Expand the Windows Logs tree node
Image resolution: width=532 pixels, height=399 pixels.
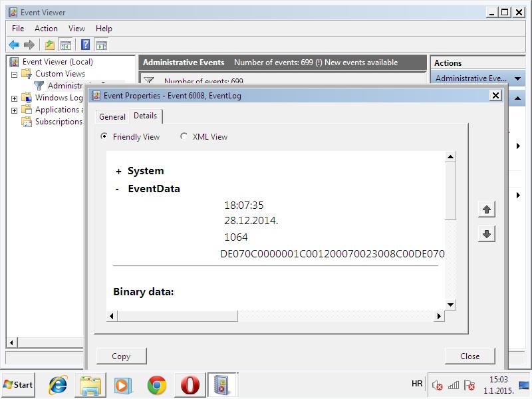pyautogui.click(x=14, y=98)
